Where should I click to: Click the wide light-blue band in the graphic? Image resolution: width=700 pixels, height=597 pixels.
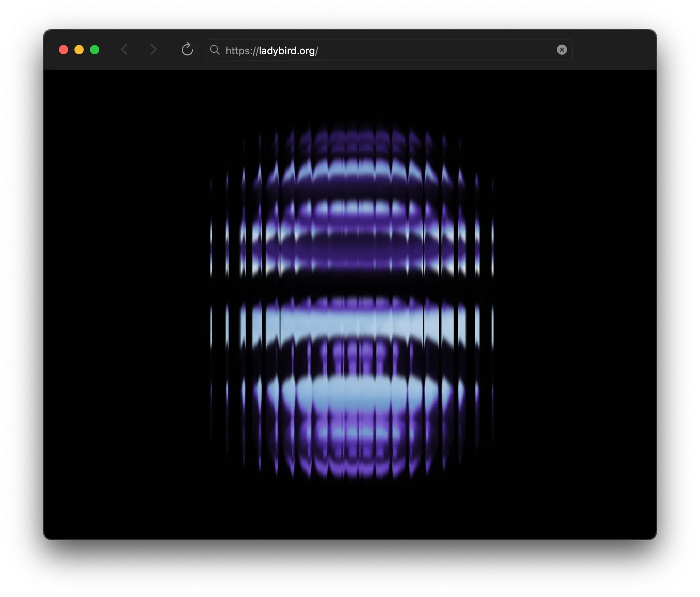click(352, 322)
